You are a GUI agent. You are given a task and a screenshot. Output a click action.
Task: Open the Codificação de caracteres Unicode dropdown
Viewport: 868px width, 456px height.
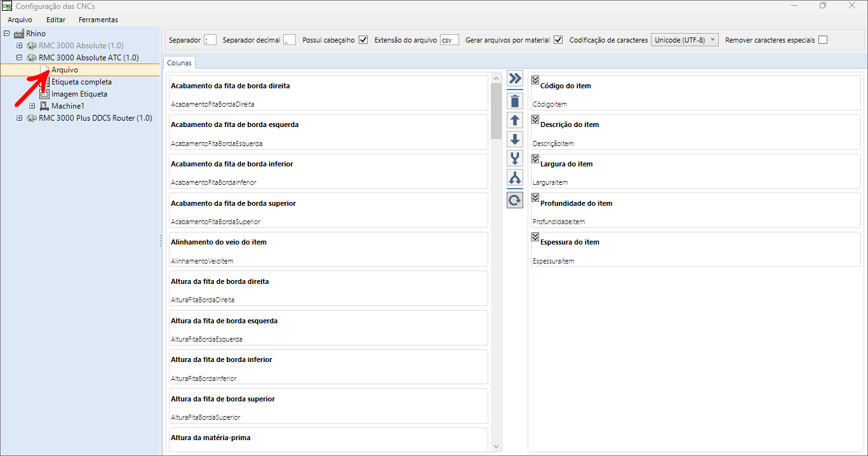(x=684, y=40)
